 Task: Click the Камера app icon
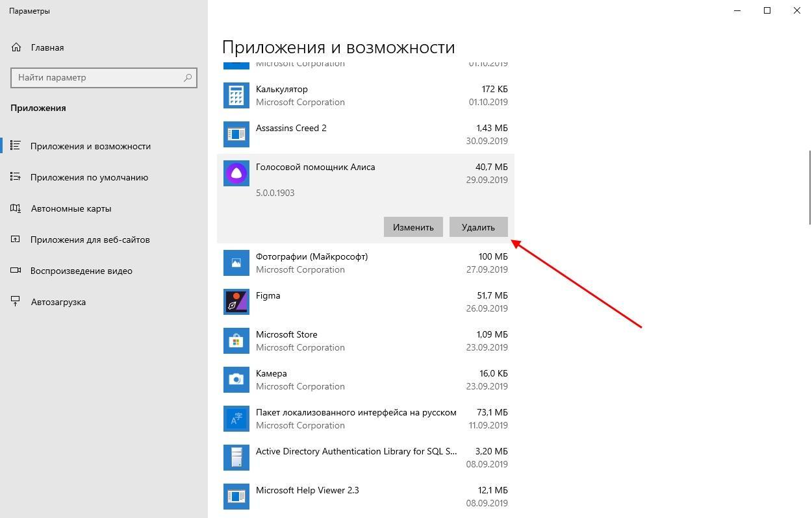click(x=236, y=380)
